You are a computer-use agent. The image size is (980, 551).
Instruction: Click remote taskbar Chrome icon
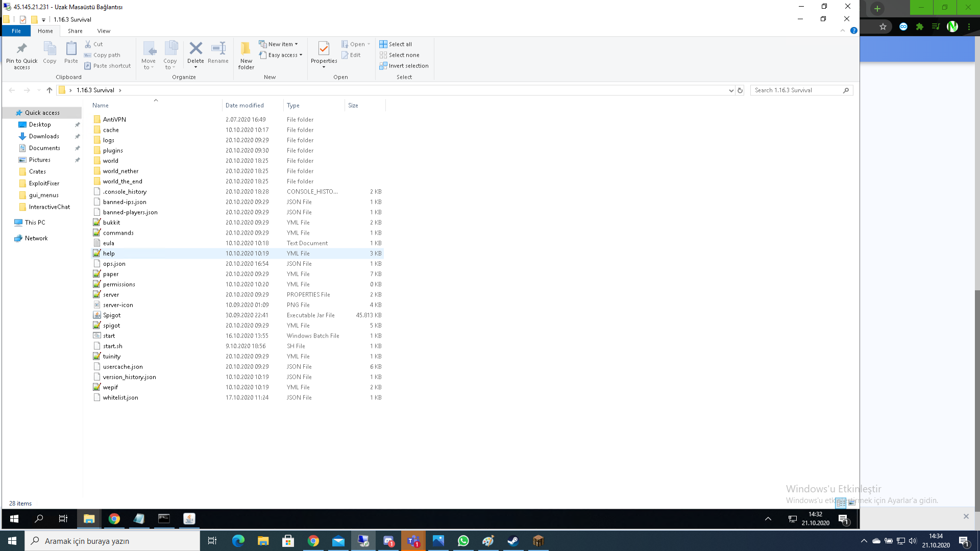pyautogui.click(x=114, y=519)
